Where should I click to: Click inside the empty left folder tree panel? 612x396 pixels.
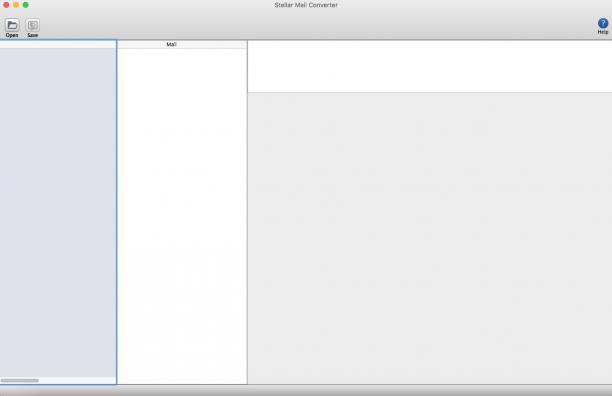58,211
